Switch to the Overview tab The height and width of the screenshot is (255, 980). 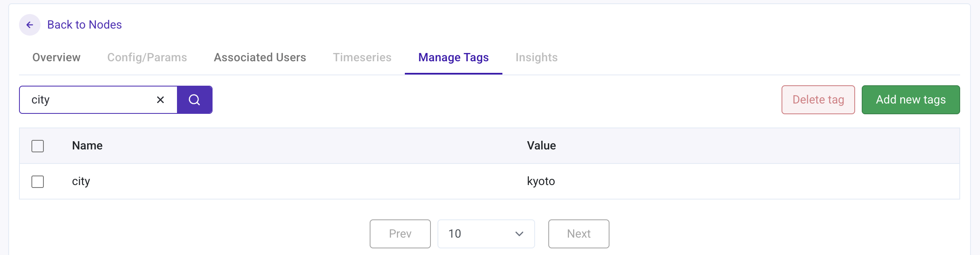click(x=56, y=58)
